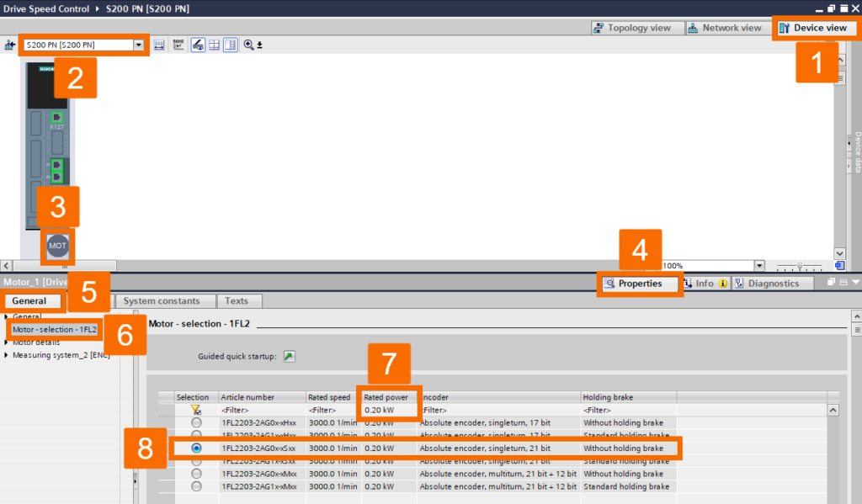Click the Article number column header
The width and height of the screenshot is (862, 504).
tap(263, 397)
